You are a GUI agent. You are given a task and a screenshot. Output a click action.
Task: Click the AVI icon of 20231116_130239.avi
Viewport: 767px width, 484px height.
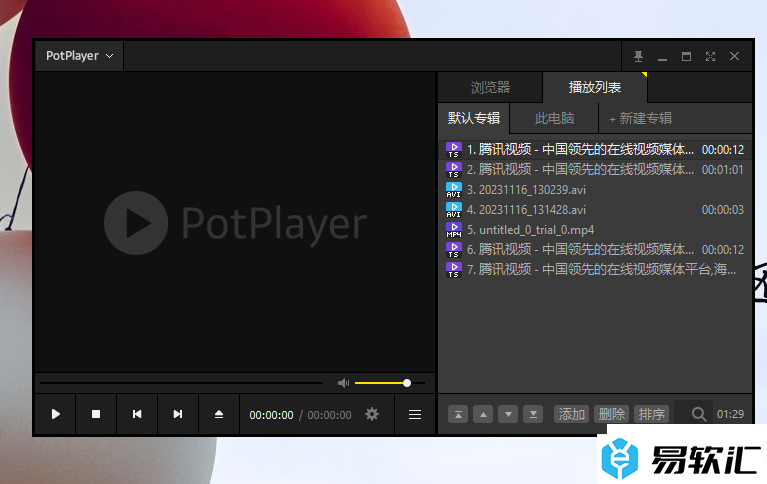click(453, 190)
